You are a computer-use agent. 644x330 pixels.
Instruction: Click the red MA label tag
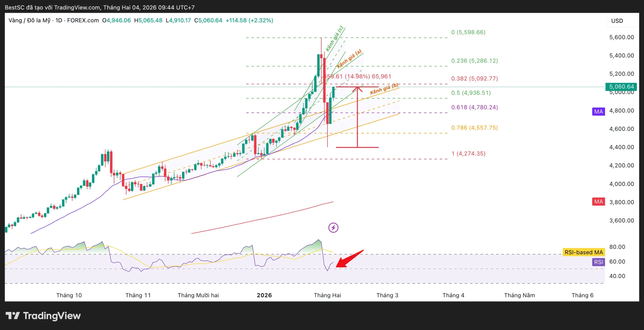coord(598,202)
